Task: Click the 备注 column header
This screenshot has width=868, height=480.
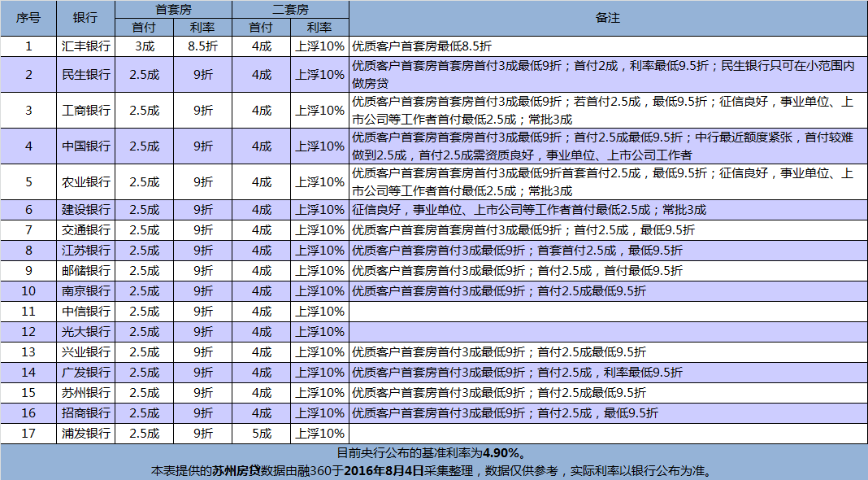Action: click(608, 18)
